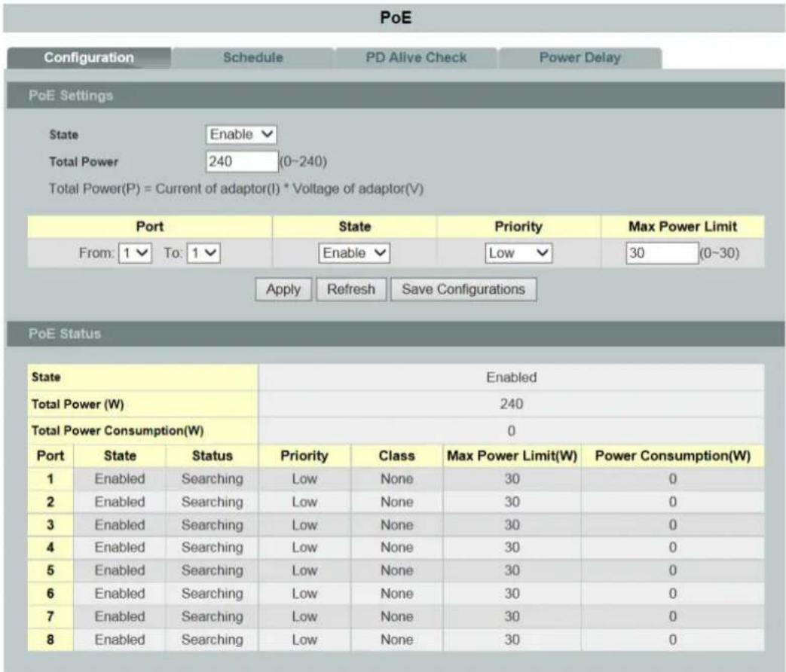Click the Class column header
786x672 pixels.
[x=396, y=456]
